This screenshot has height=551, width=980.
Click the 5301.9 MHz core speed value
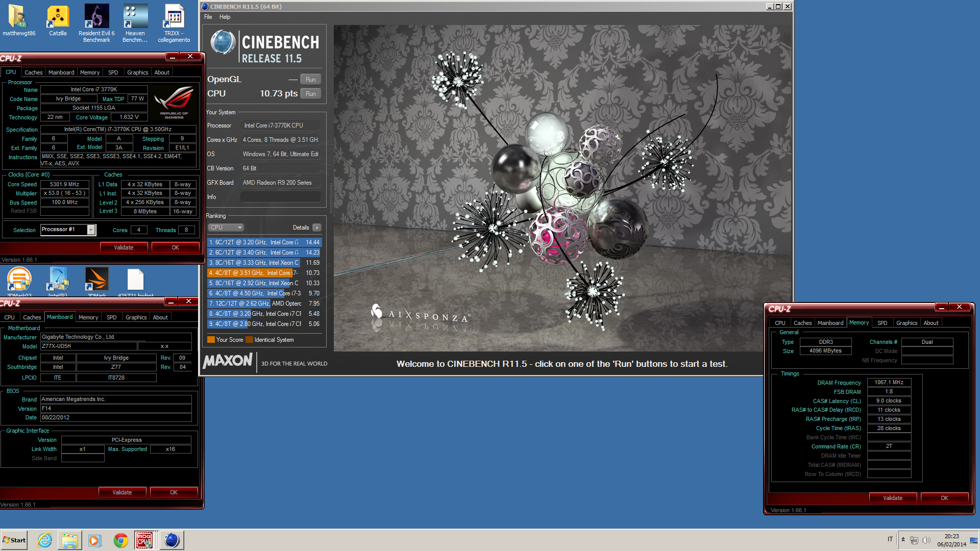tap(64, 184)
